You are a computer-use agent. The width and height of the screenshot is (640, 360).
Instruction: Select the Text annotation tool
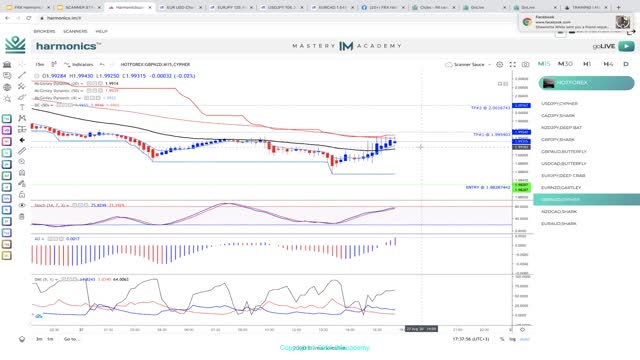click(x=22, y=107)
